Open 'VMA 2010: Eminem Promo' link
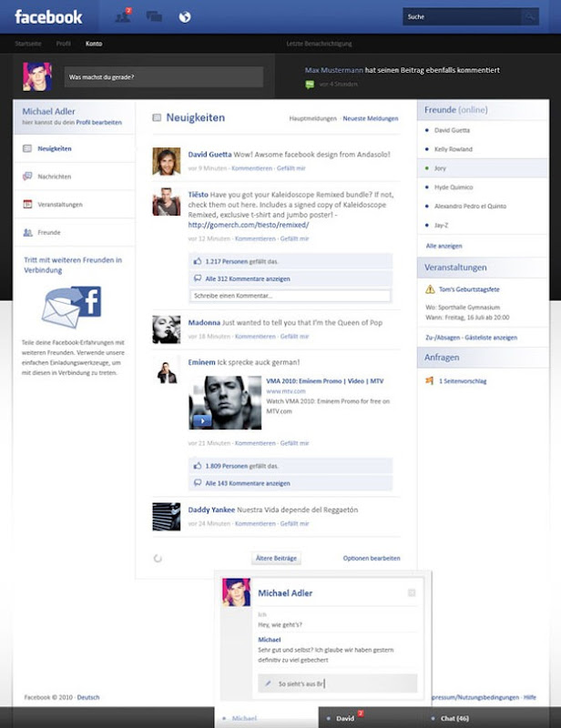This screenshot has width=561, height=728. coord(325,381)
